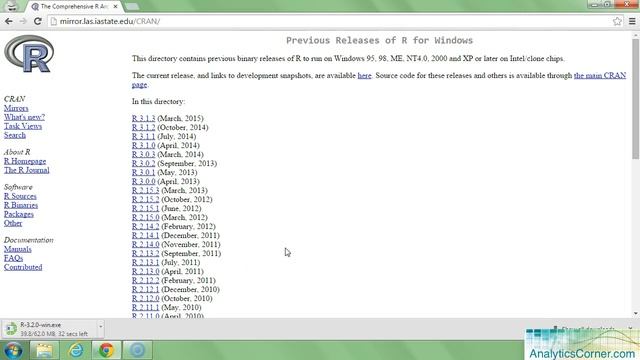Open R 2.12.1 (December, 2010) release
This screenshot has width=640, height=360.
(x=145, y=289)
